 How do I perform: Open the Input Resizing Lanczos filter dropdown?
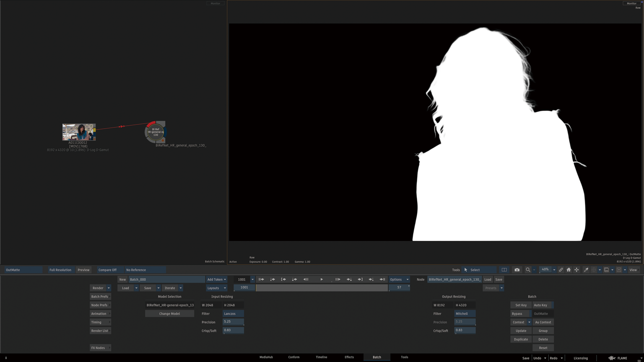click(x=233, y=314)
